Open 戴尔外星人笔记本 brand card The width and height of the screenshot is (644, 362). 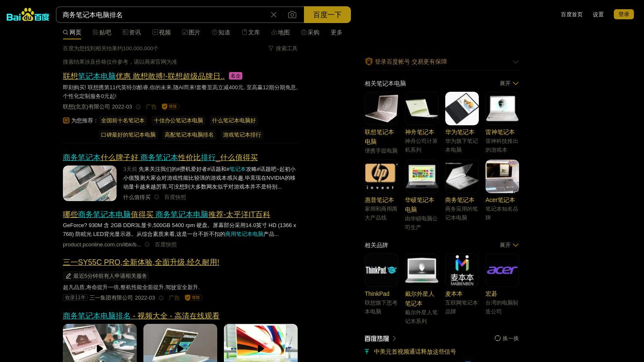pos(422,270)
